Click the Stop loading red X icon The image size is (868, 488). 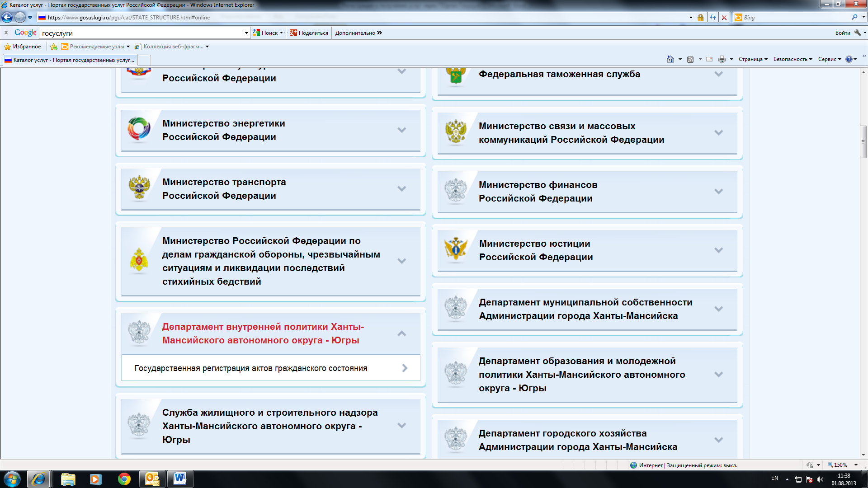pyautogui.click(x=724, y=18)
